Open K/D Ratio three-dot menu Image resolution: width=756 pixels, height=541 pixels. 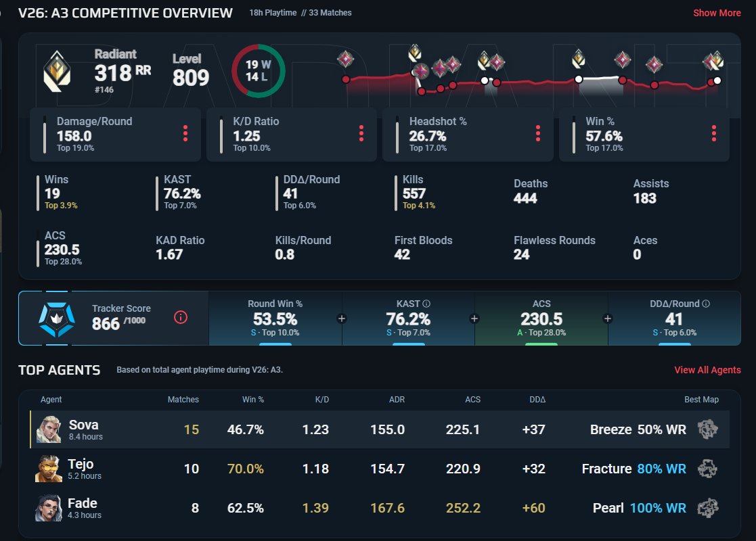pyautogui.click(x=361, y=133)
